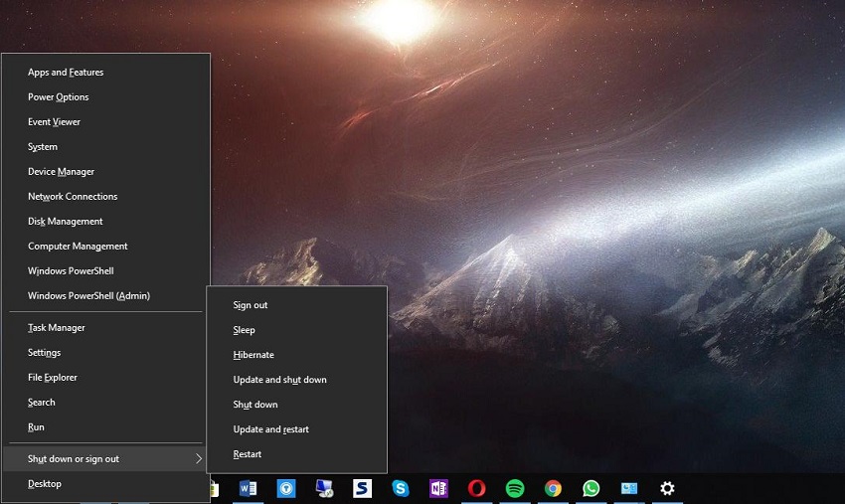Launch Google Chrome from the taskbar

click(x=553, y=488)
